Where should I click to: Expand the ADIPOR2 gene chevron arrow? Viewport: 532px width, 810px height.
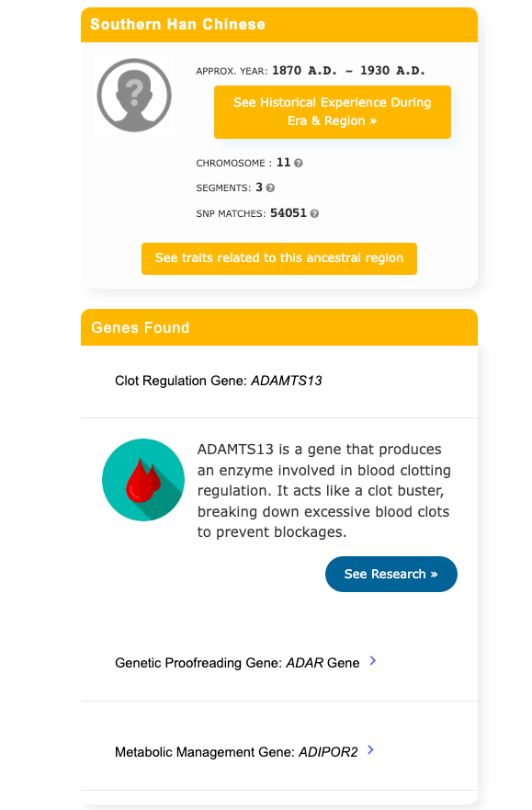click(371, 750)
